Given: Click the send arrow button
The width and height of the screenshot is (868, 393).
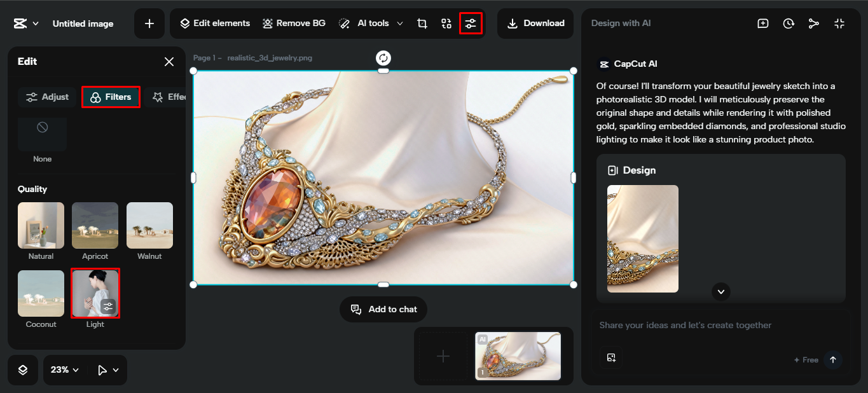Looking at the screenshot, I should [832, 359].
